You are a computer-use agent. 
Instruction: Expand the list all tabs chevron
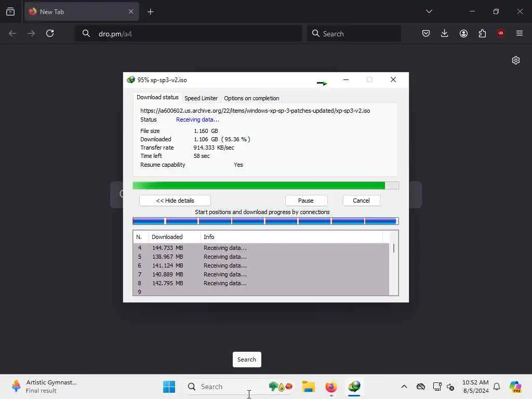pyautogui.click(x=429, y=11)
